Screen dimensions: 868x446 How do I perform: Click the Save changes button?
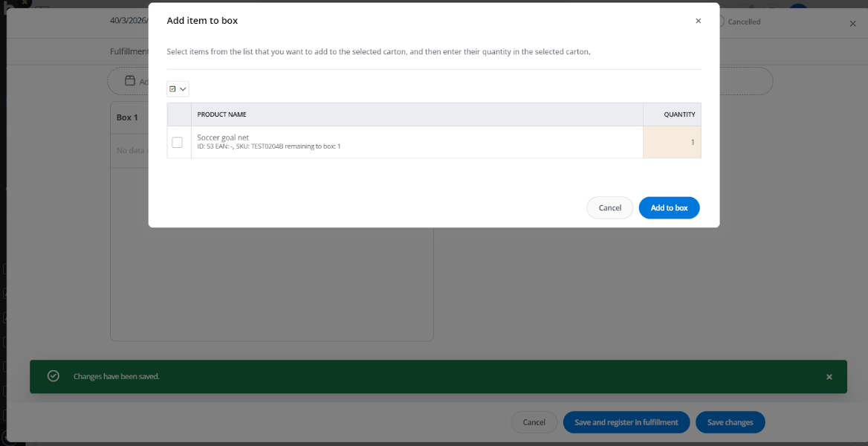pos(730,422)
